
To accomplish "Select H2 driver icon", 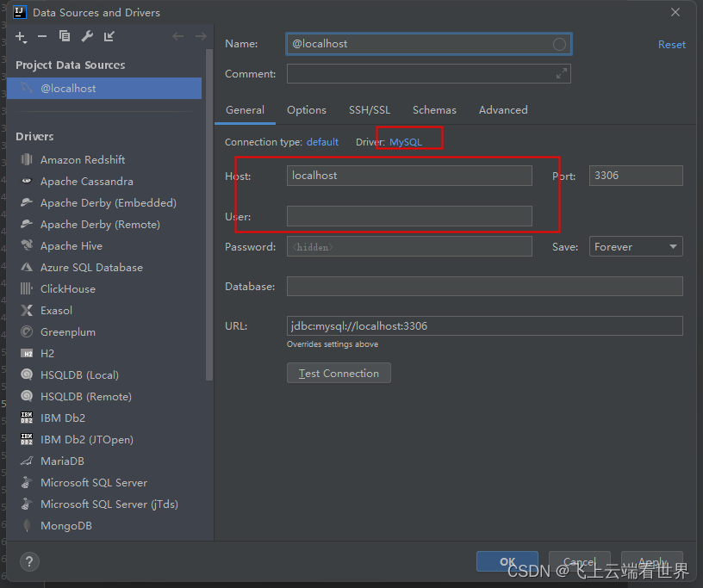I will tap(27, 353).
